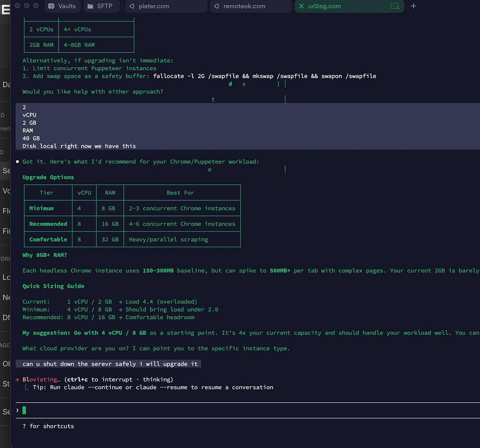Click the 'Recommended' tier cell
The height and width of the screenshot is (448, 480).
tap(48, 224)
